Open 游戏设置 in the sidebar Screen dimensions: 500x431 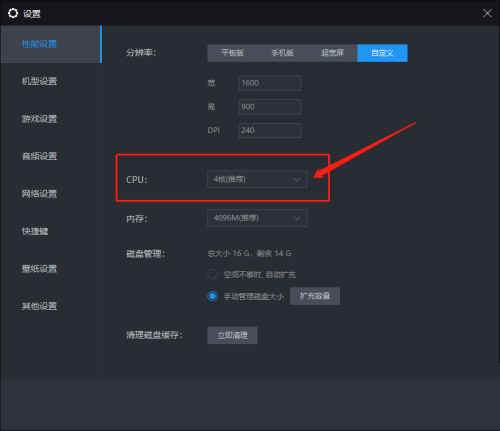(39, 119)
